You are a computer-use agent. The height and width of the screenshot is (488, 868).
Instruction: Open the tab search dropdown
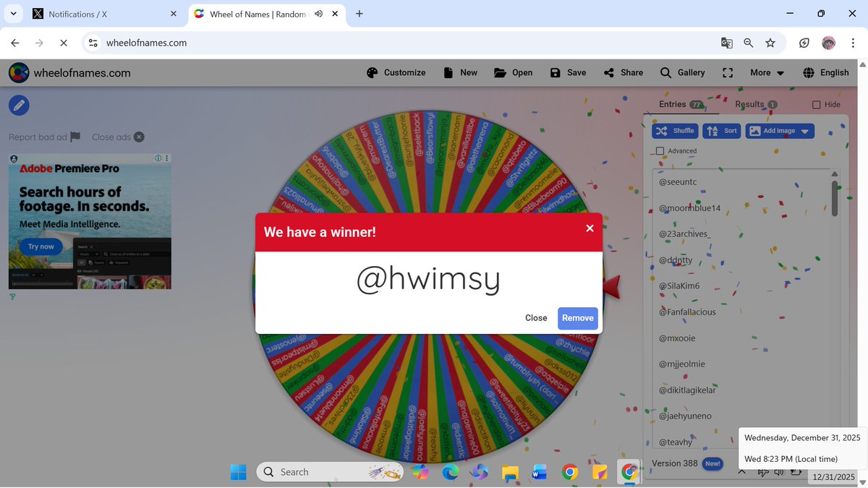pos(13,14)
